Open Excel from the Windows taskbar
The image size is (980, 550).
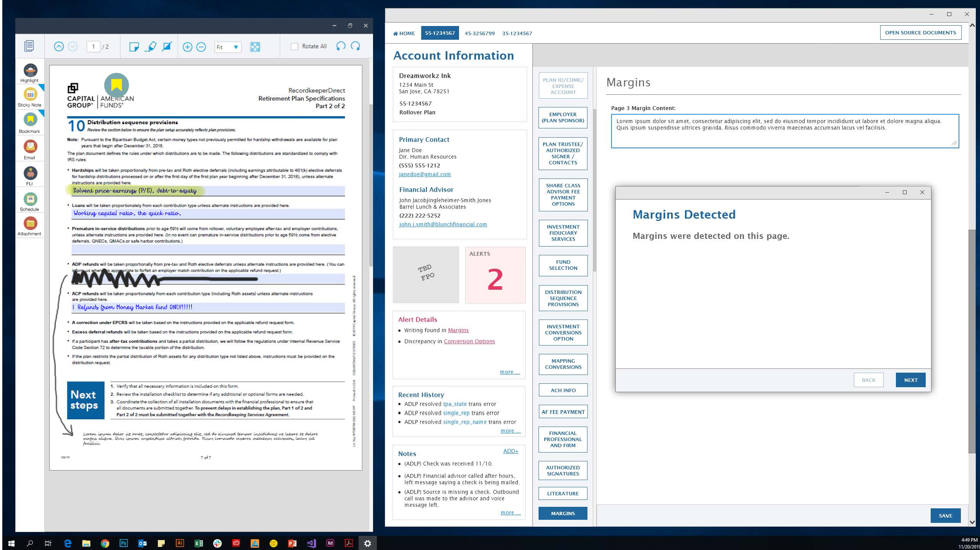198,543
